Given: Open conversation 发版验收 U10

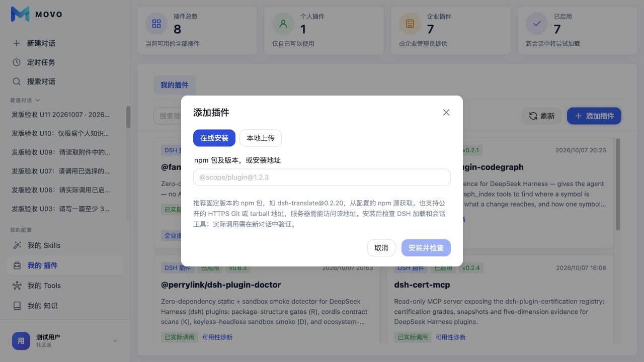Looking at the screenshot, I should click(60, 134).
